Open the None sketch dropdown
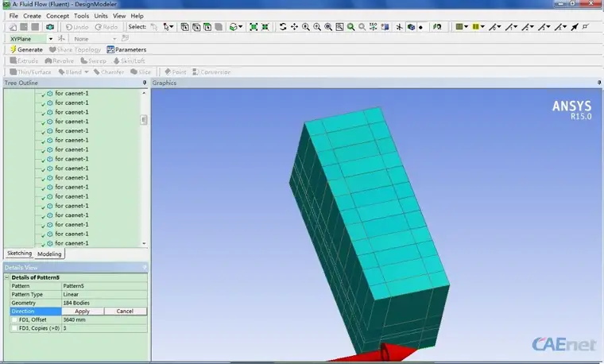 (114, 39)
